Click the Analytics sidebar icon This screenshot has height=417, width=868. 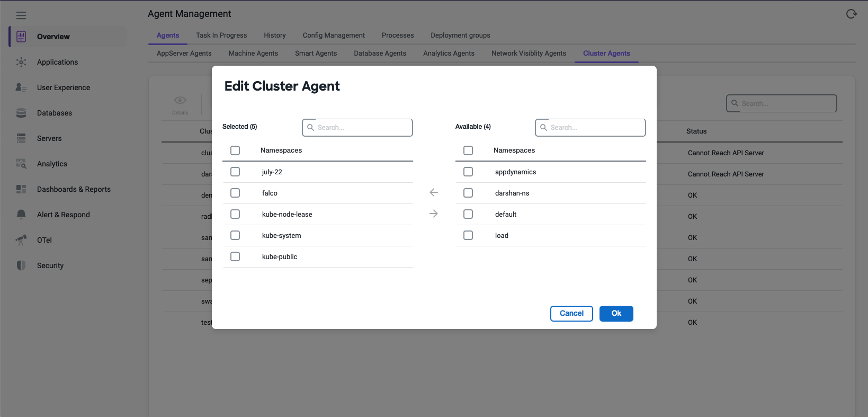point(21,164)
